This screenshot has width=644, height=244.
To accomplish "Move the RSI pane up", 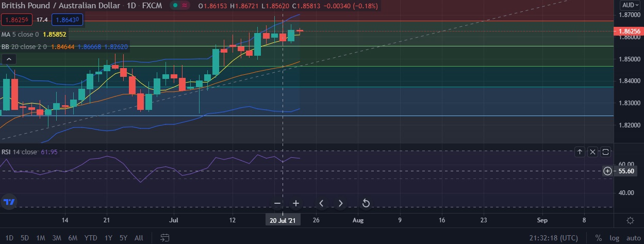I will click(580, 152).
